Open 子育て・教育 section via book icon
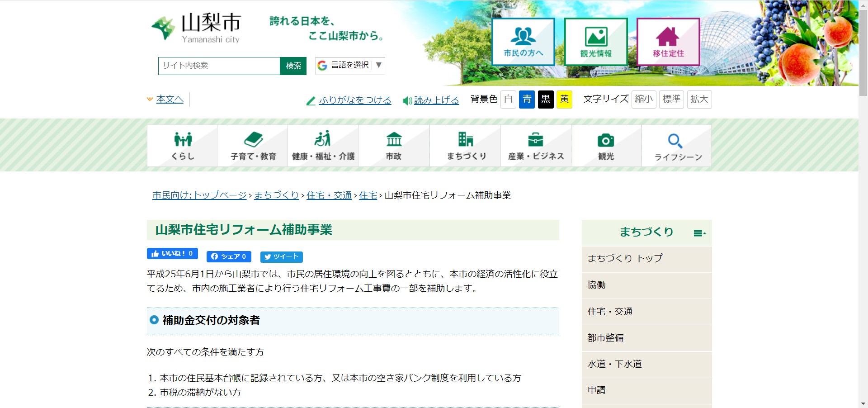This screenshot has height=408, width=868. coord(253,139)
